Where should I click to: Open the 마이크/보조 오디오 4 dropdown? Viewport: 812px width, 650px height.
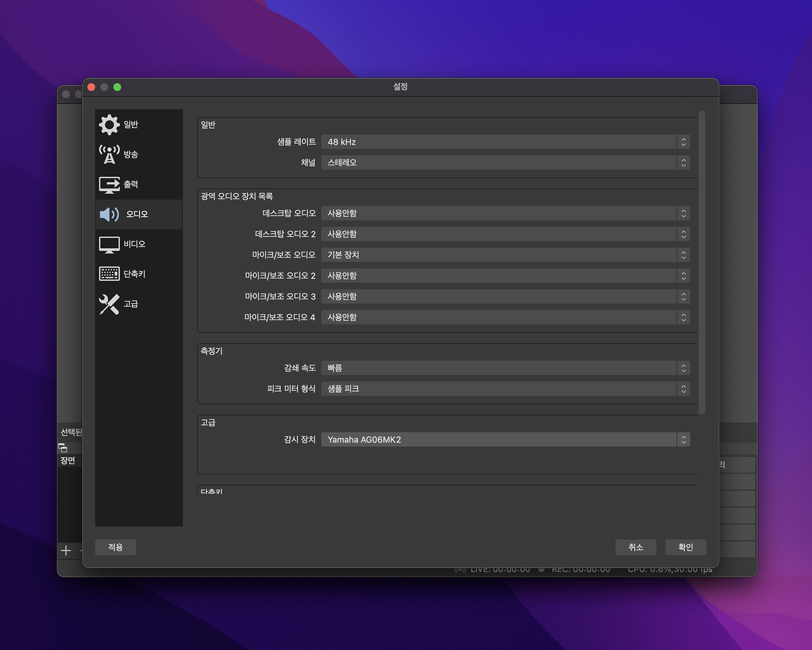[x=505, y=317]
